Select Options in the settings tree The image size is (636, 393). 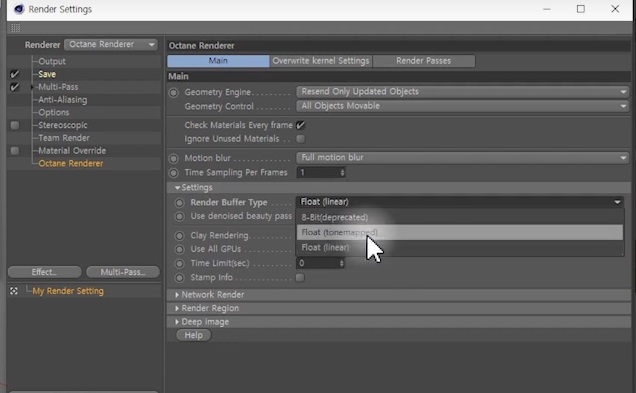pyautogui.click(x=54, y=112)
